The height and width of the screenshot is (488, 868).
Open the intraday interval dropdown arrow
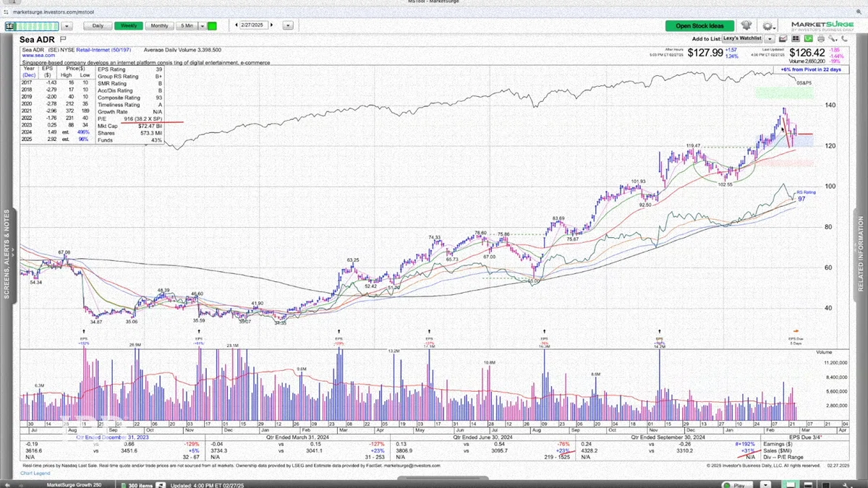click(201, 25)
